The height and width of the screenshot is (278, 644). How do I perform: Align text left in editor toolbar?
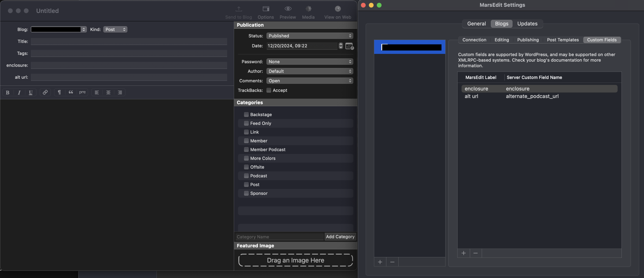(97, 92)
